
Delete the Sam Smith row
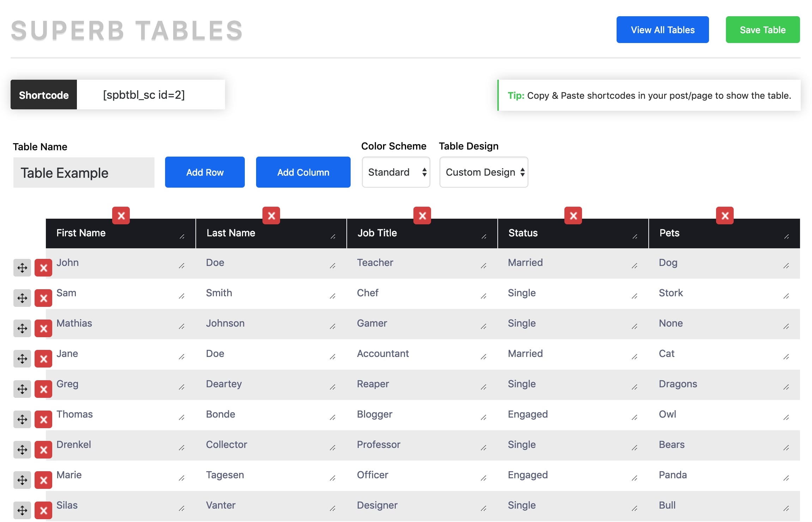[43, 298]
